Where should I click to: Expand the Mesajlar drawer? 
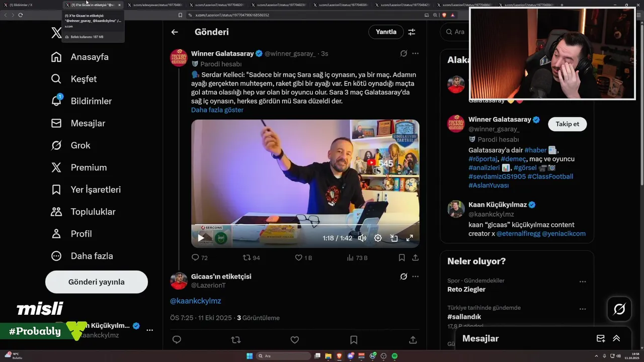pyautogui.click(x=616, y=338)
